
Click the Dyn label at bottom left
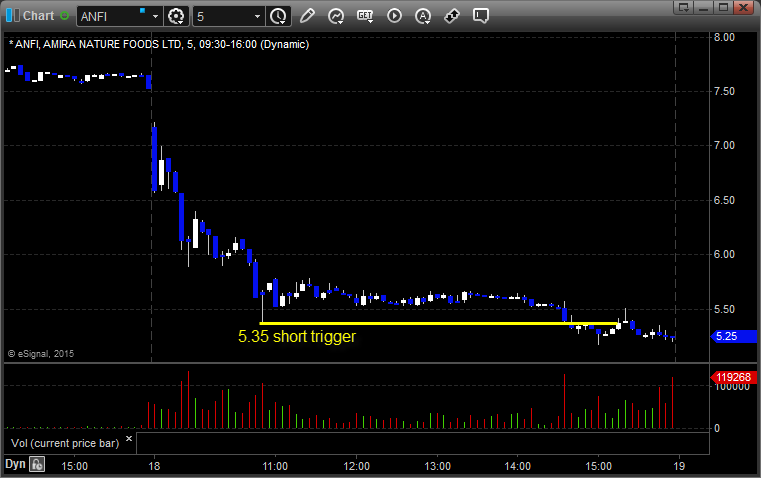pyautogui.click(x=15, y=464)
